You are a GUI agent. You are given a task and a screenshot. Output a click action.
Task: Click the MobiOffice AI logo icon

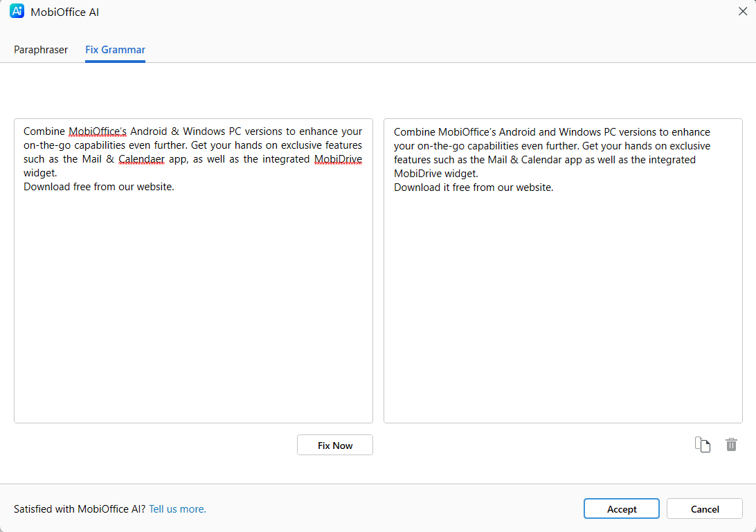(17, 11)
